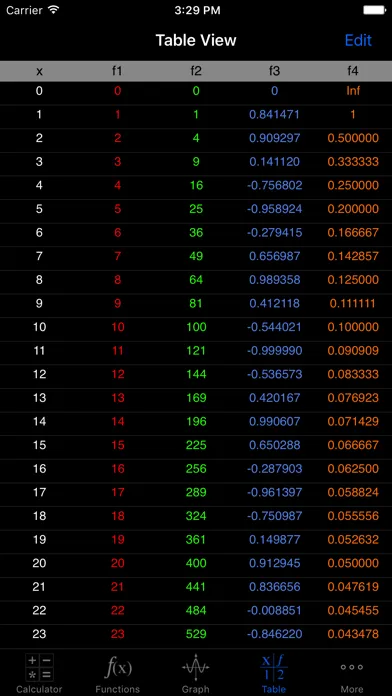Image resolution: width=392 pixels, height=696 pixels.
Task: Tap the f3 value 0.912945
Action: (274, 563)
